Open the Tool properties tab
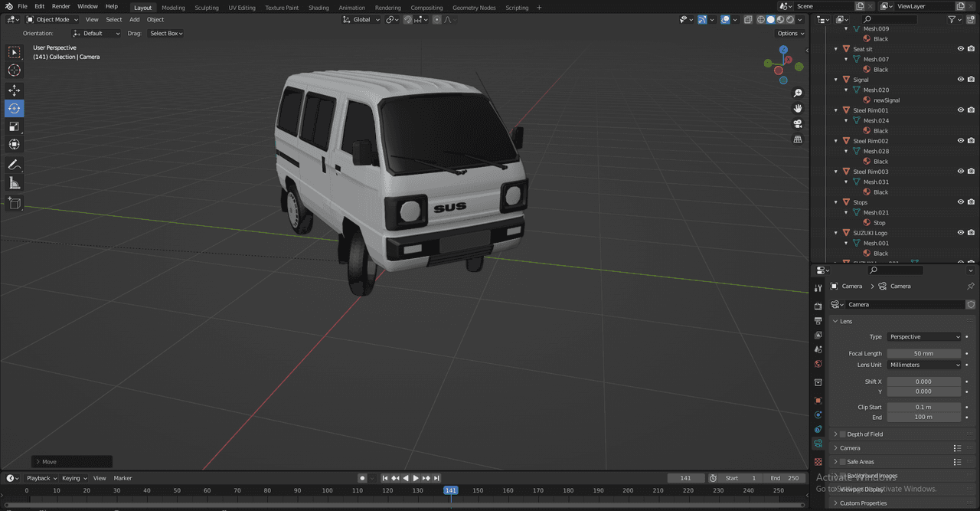This screenshot has height=511, width=980. [x=818, y=288]
